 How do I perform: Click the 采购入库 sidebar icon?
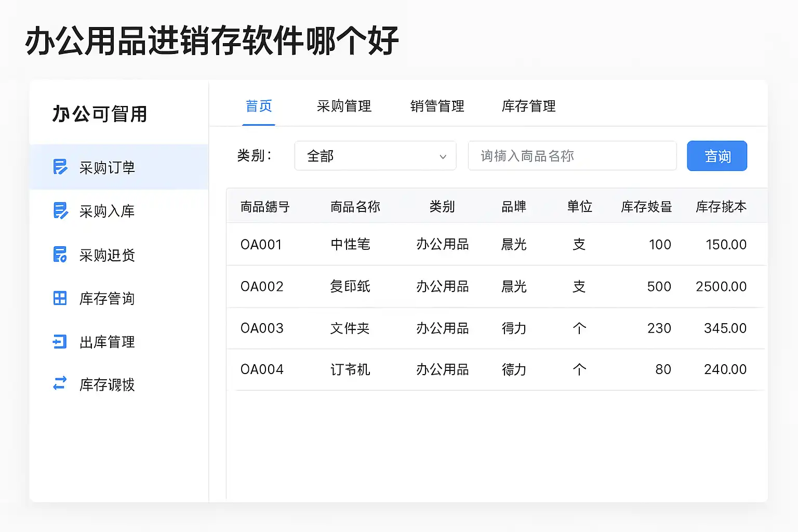point(60,210)
